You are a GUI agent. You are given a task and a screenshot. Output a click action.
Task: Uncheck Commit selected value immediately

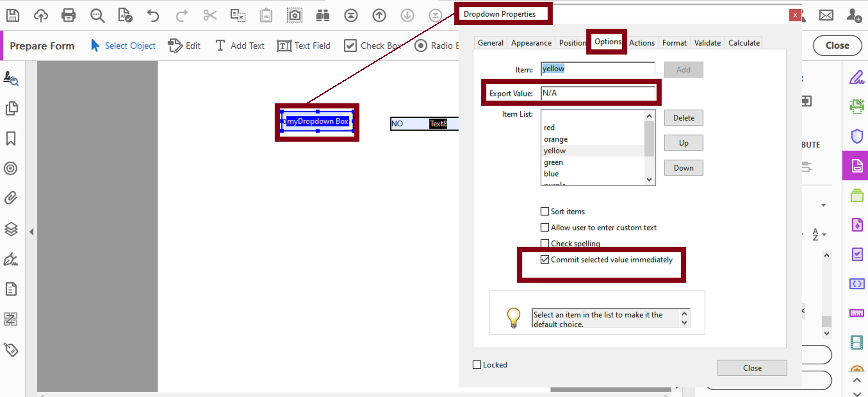(545, 259)
